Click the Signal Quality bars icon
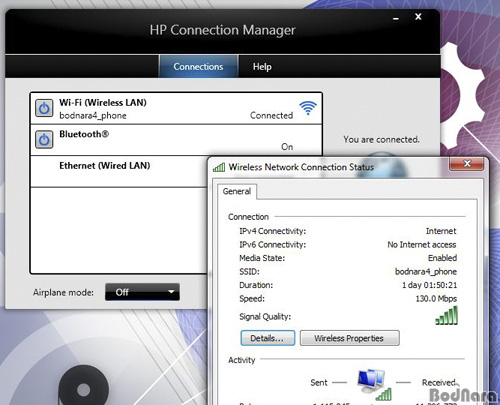The image size is (500, 405). (447, 315)
